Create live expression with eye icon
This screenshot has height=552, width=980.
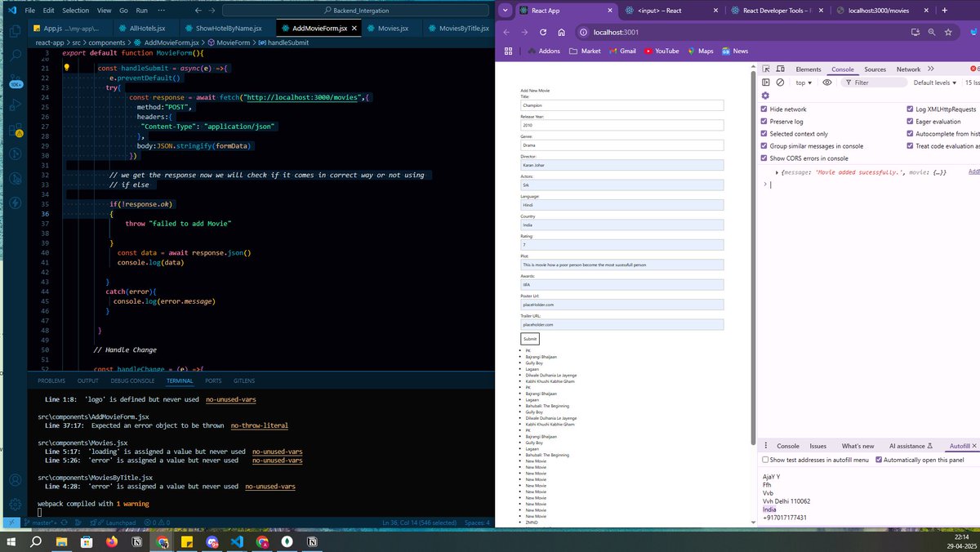[x=827, y=82]
